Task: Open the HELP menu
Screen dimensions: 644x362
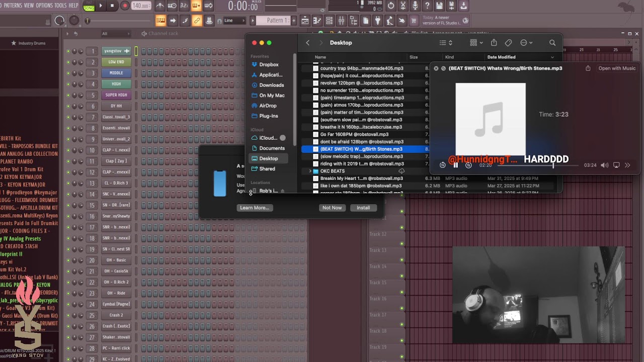Action: (73, 6)
